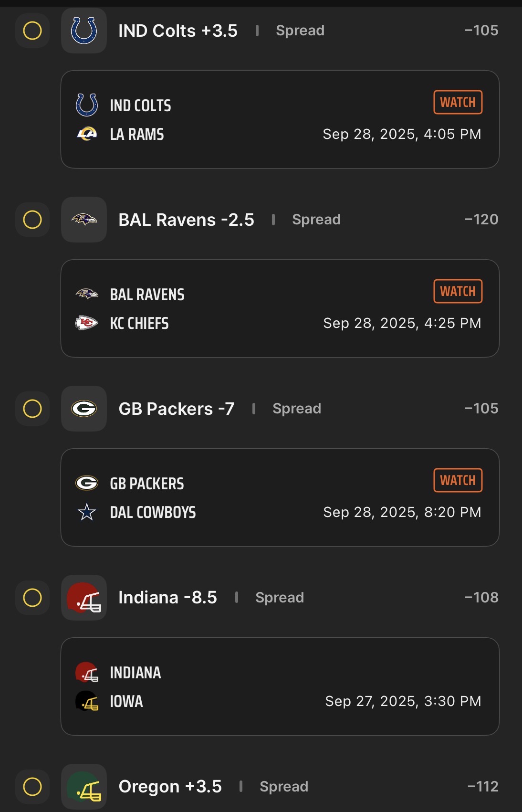The image size is (522, 812).
Task: Select the IND Colts +3.5 radio circle
Action: pyautogui.click(x=32, y=31)
